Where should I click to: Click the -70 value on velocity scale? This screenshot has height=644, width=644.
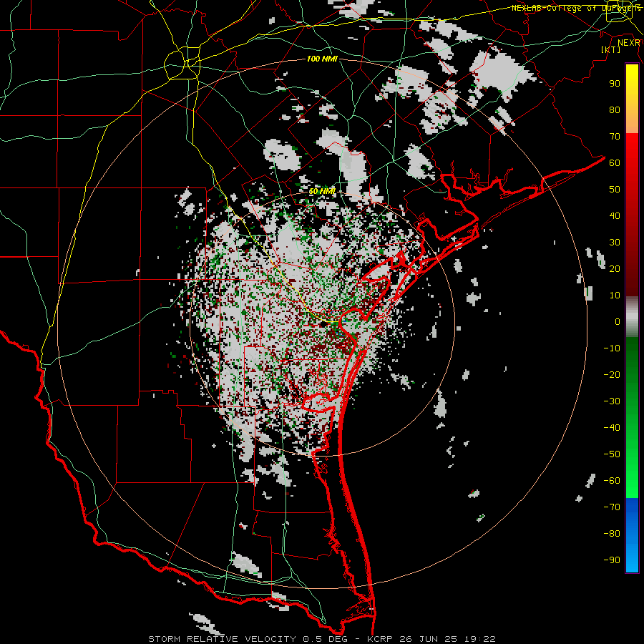click(x=612, y=507)
